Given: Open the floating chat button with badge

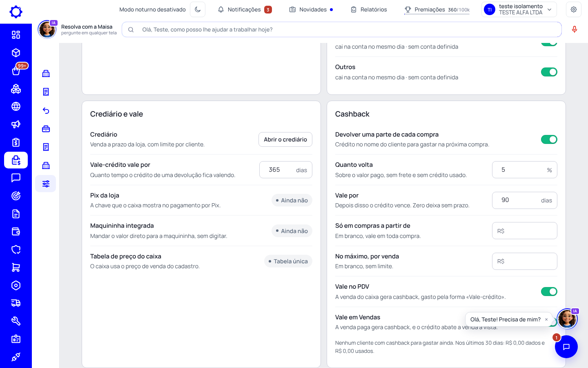Looking at the screenshot, I should pos(566,347).
